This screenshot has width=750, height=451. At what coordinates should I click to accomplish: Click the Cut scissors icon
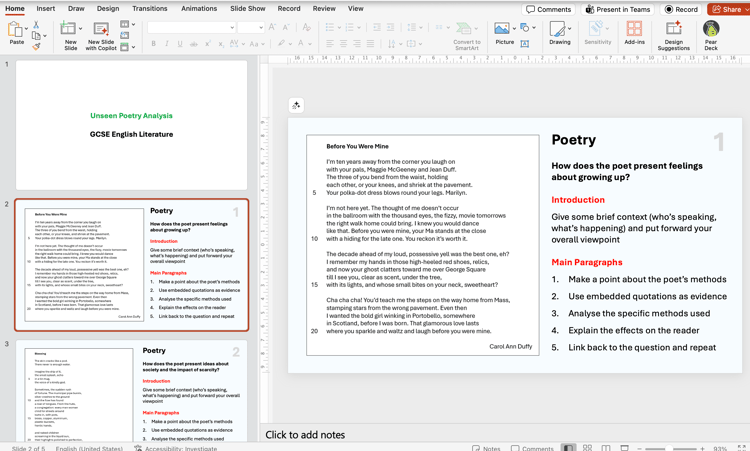tap(36, 25)
